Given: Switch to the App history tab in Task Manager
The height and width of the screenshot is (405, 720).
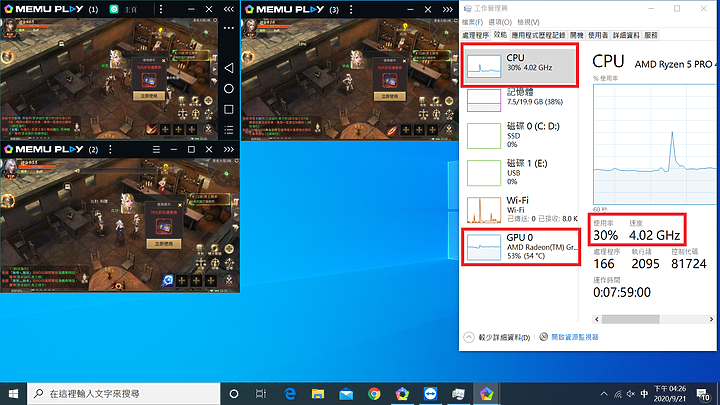Looking at the screenshot, I should click(538, 35).
